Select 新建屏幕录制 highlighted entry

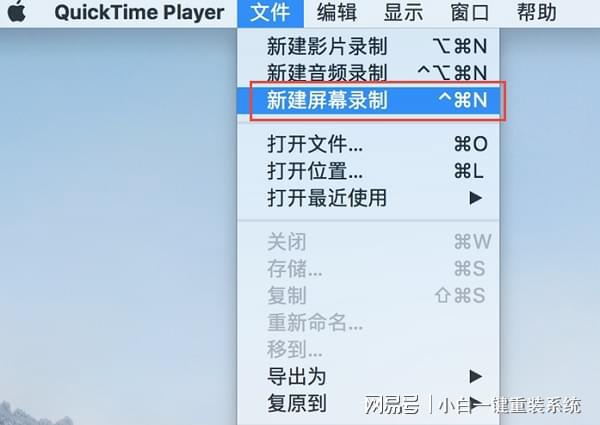[x=368, y=100]
